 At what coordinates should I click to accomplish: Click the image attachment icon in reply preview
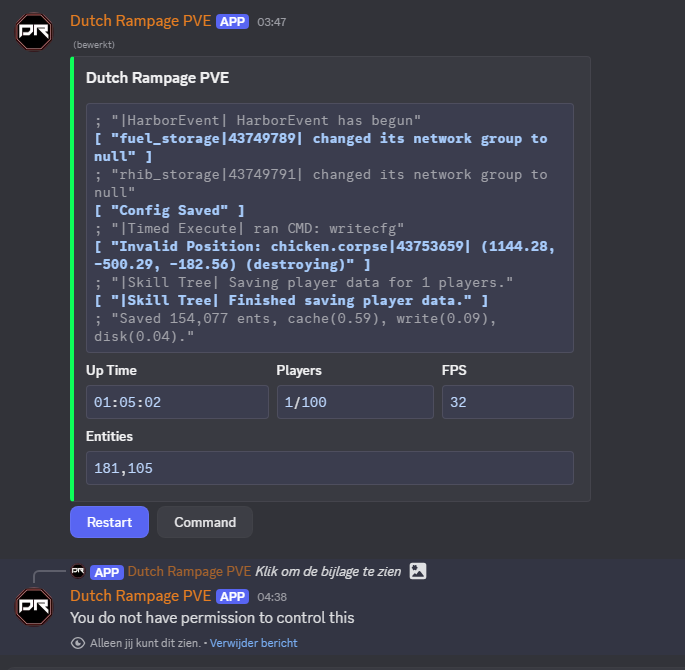click(x=418, y=571)
